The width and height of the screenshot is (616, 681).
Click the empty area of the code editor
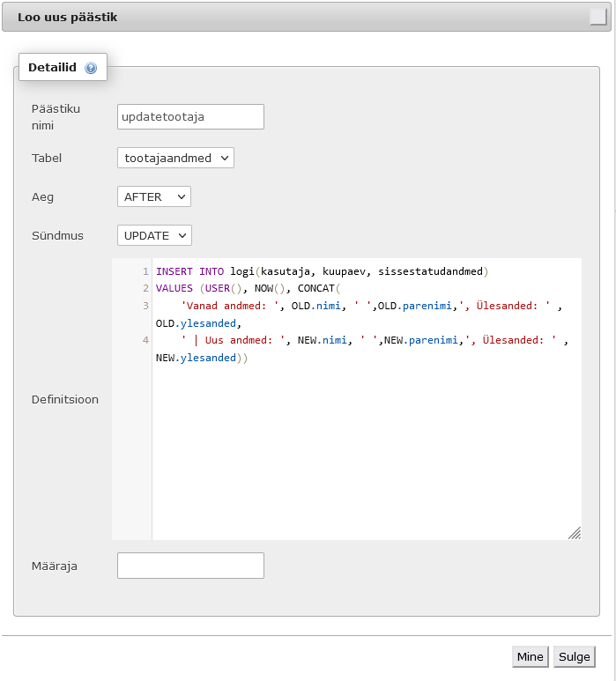point(366,449)
